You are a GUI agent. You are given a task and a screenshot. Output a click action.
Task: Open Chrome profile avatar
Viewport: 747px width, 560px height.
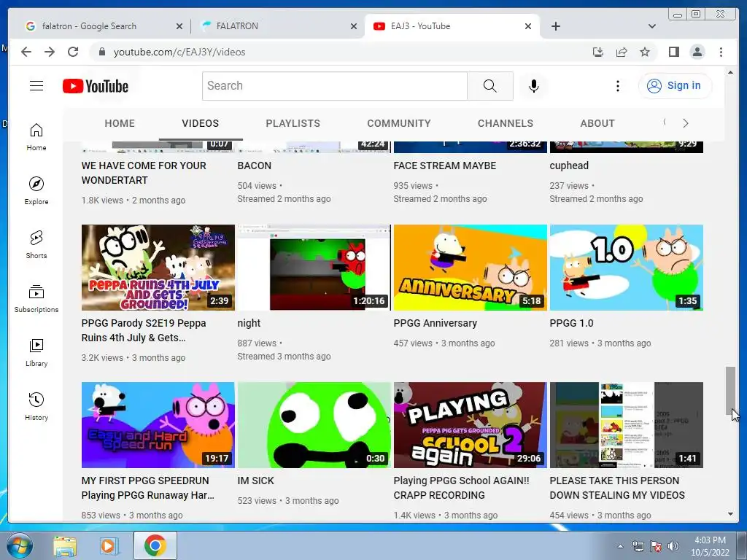697,52
